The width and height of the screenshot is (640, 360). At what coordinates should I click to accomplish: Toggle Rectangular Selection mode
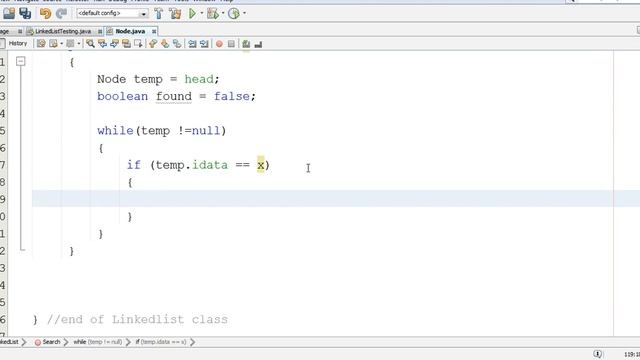pos(138,44)
